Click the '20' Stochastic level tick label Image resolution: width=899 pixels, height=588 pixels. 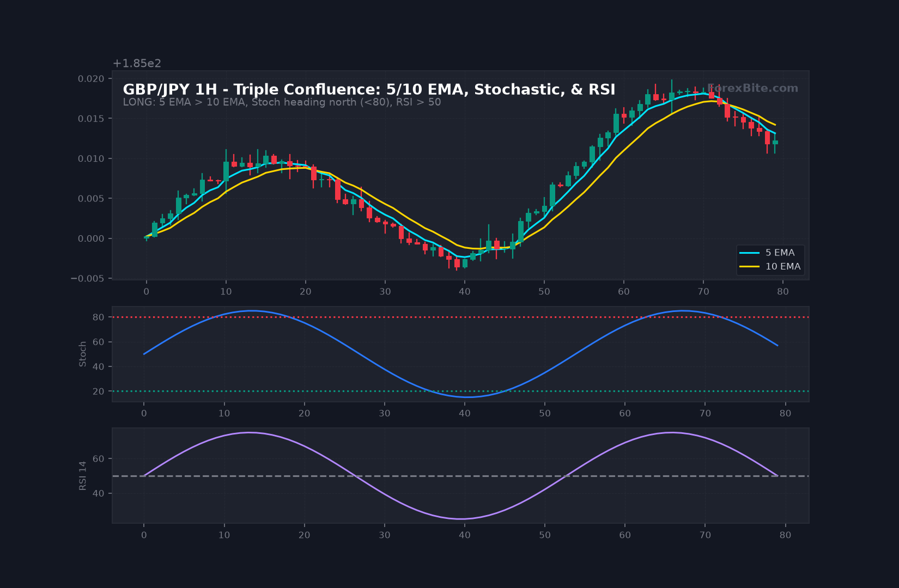coord(98,391)
